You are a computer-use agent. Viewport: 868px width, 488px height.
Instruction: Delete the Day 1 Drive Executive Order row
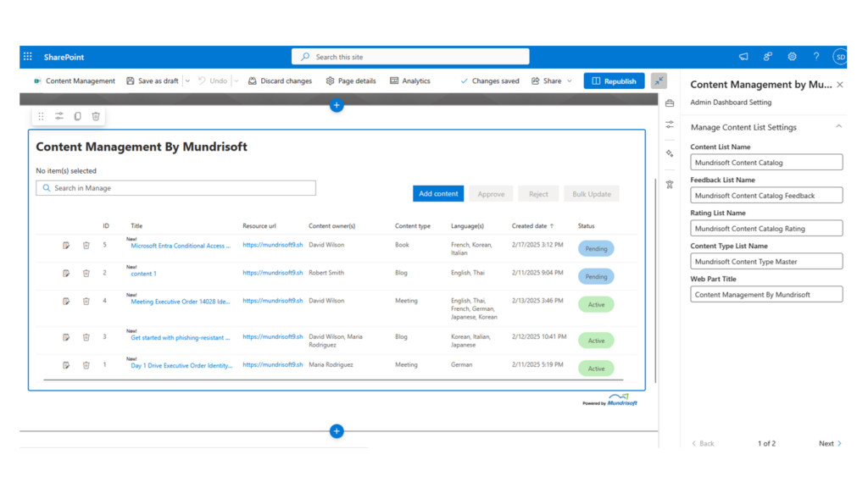[x=86, y=365]
